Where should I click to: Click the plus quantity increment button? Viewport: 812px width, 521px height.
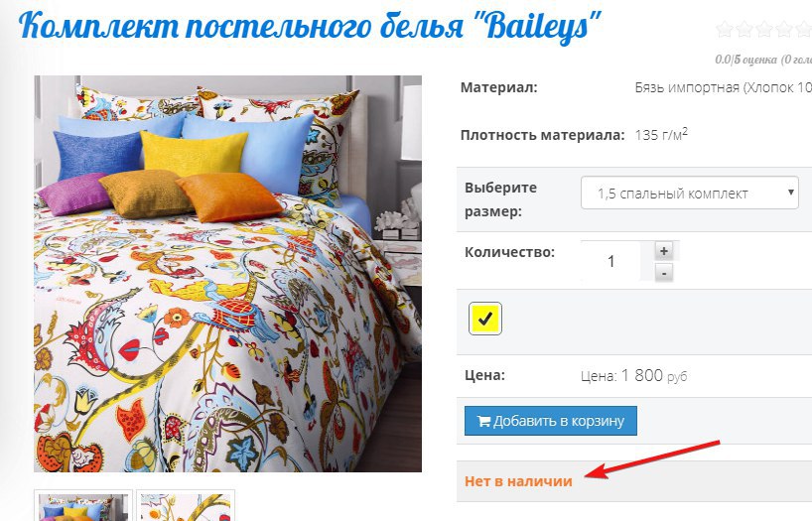664,251
